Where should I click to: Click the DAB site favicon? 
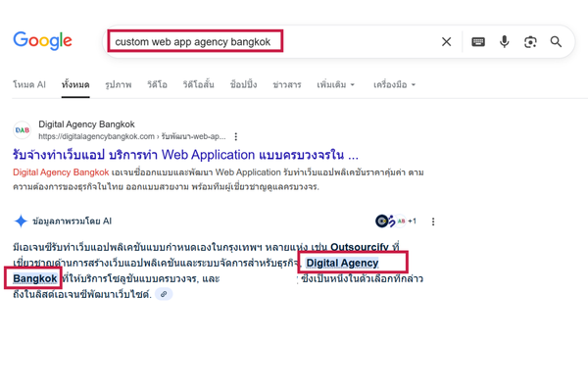click(22, 130)
